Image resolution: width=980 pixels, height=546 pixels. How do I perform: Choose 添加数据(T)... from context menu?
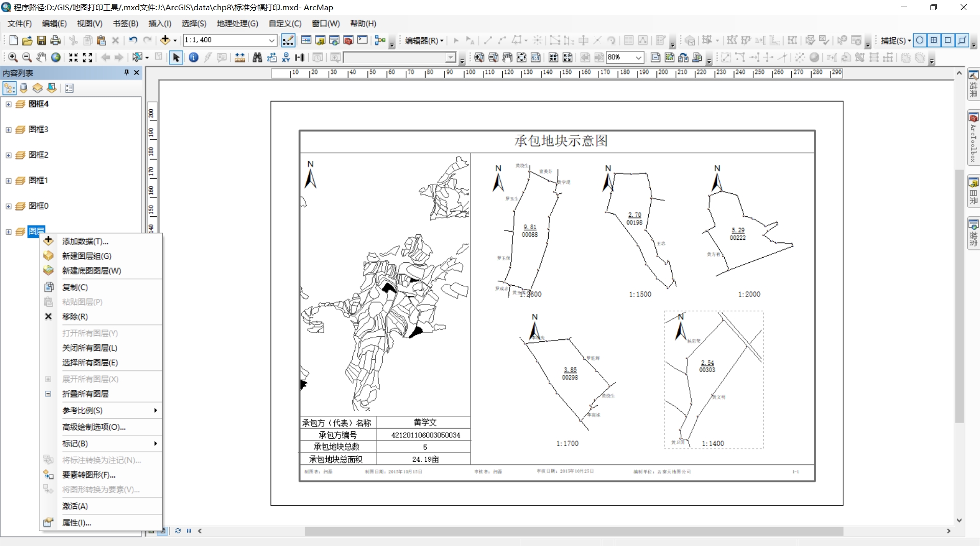(101, 241)
